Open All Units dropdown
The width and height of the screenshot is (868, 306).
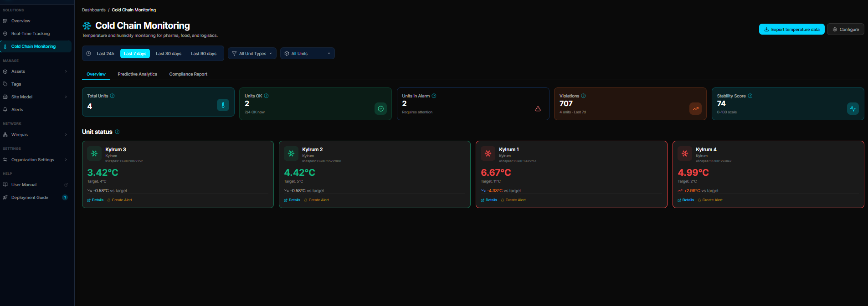(308, 54)
